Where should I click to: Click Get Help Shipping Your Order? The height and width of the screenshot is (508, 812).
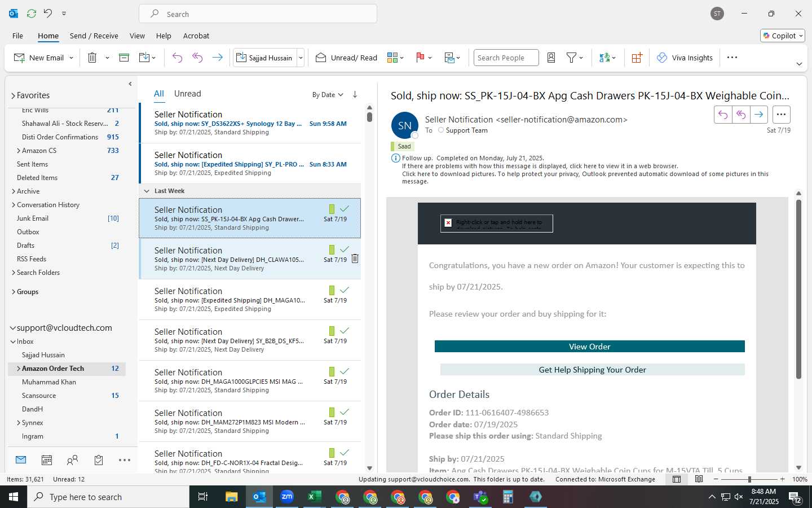pyautogui.click(x=593, y=369)
